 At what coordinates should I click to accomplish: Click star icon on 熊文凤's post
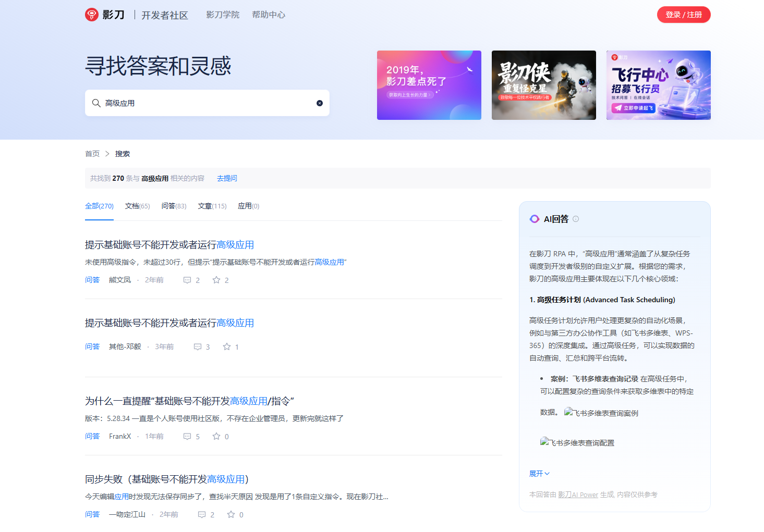click(216, 280)
